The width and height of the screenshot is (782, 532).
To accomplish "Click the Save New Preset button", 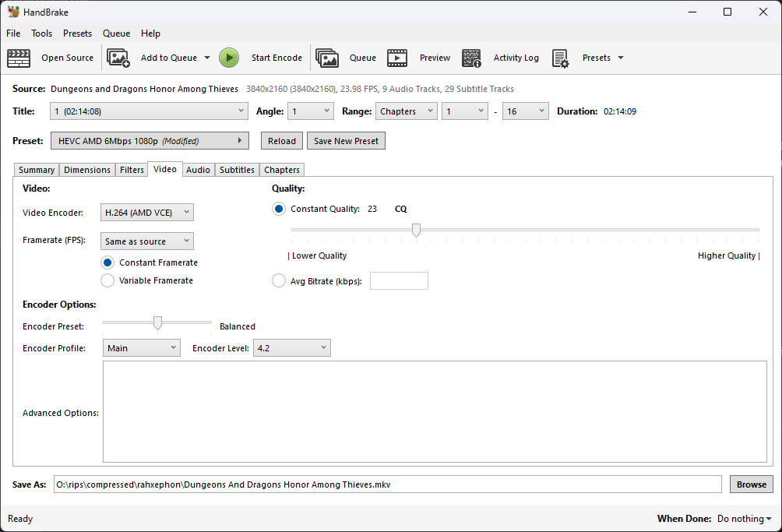I will [x=346, y=141].
